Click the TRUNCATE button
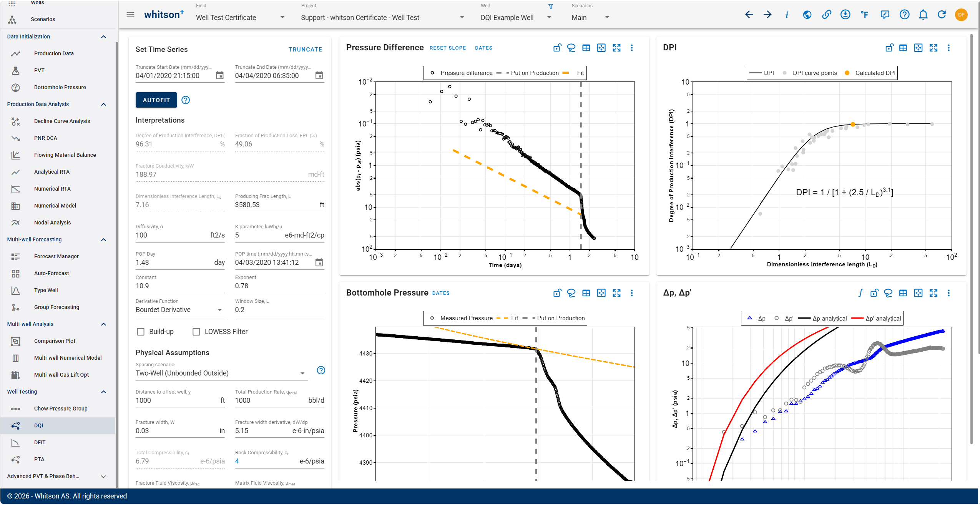 306,50
